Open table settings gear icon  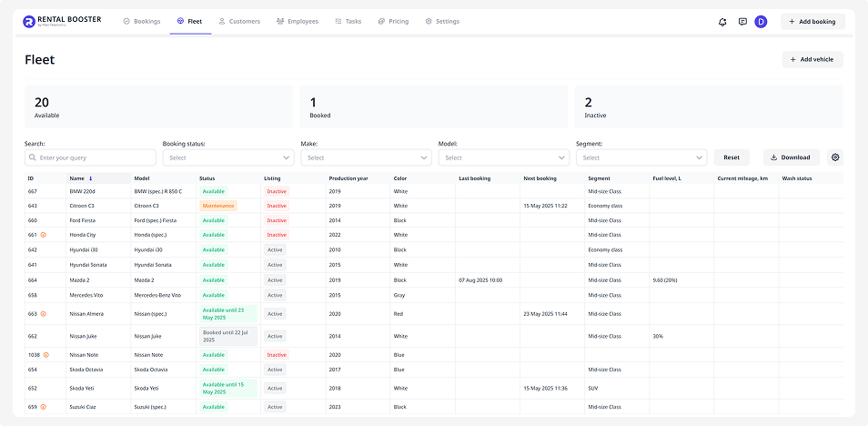(835, 157)
